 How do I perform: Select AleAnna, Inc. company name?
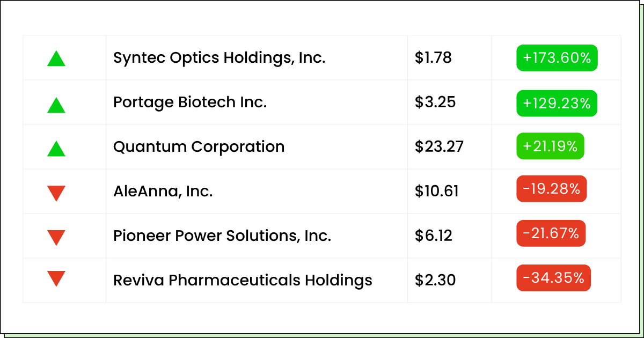tap(163, 192)
